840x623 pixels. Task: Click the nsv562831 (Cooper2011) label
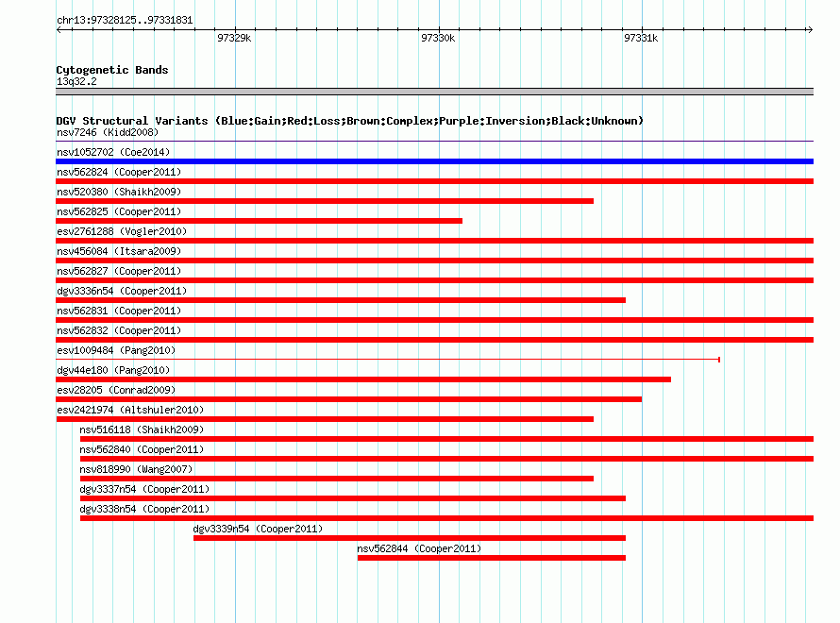point(119,311)
